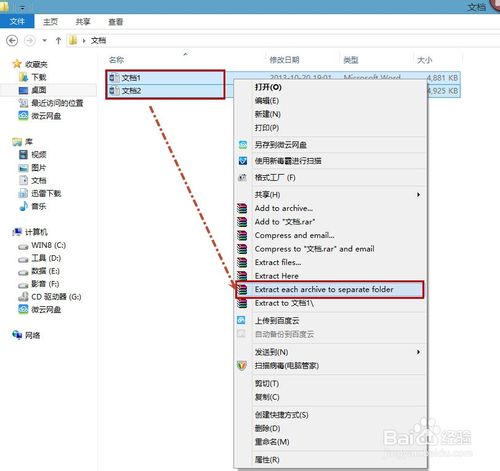The height and width of the screenshot is (471, 500).
Task: Click the 格式工厂 icon in context menu
Action: pos(242,177)
